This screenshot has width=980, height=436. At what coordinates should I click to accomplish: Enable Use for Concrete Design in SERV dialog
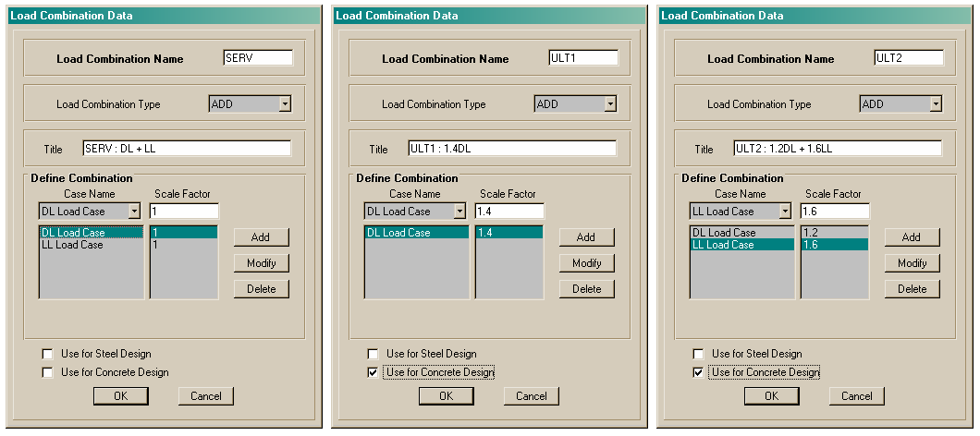pos(47,373)
